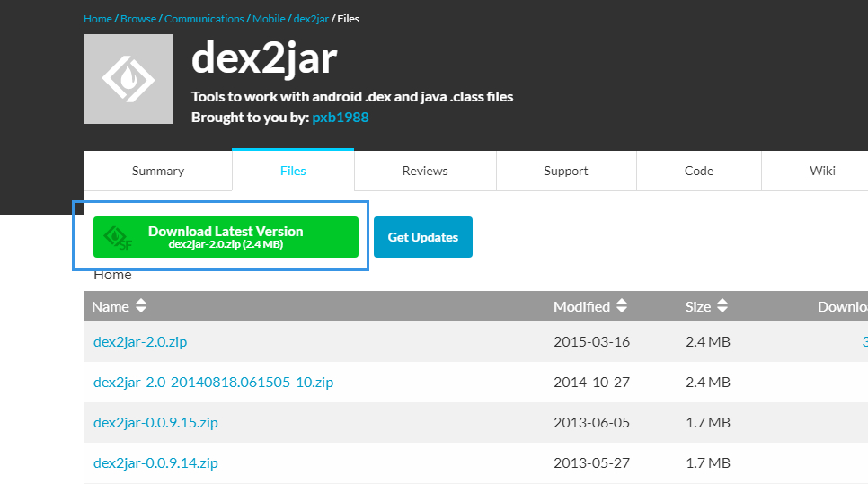Viewport: 868px width, 484px height.
Task: Open the Code tab
Action: pos(698,171)
